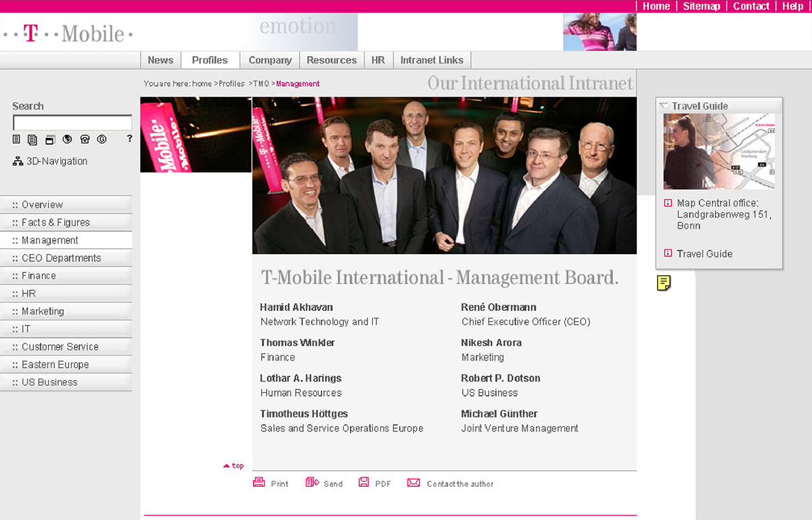Click the top link above the footer icons
Image resolution: width=812 pixels, height=520 pixels.
(233, 465)
